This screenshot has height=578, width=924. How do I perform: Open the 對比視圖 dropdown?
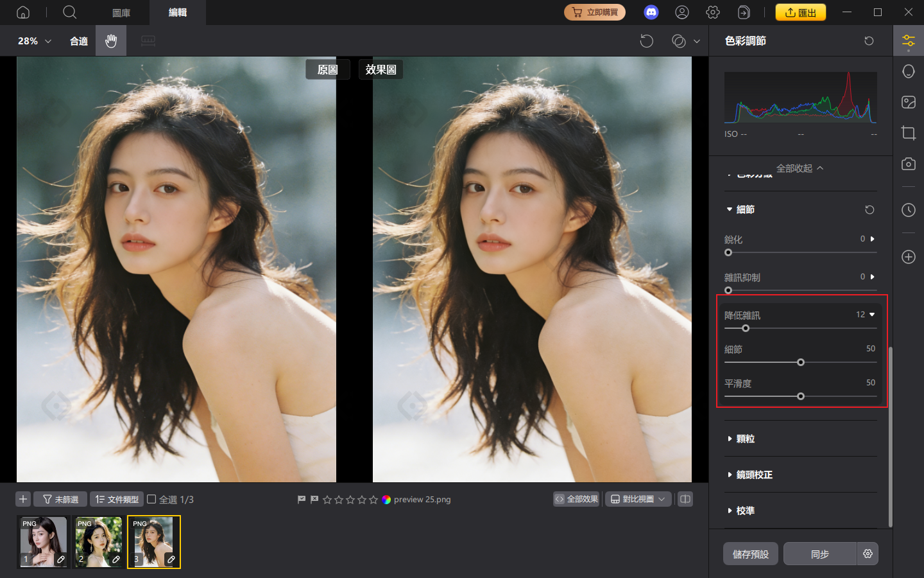click(638, 499)
